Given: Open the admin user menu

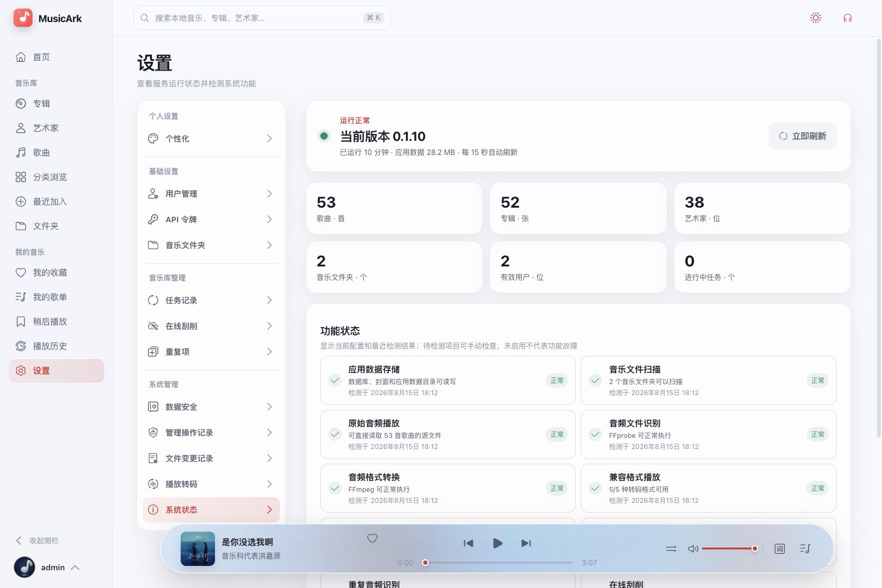Looking at the screenshot, I should [47, 567].
